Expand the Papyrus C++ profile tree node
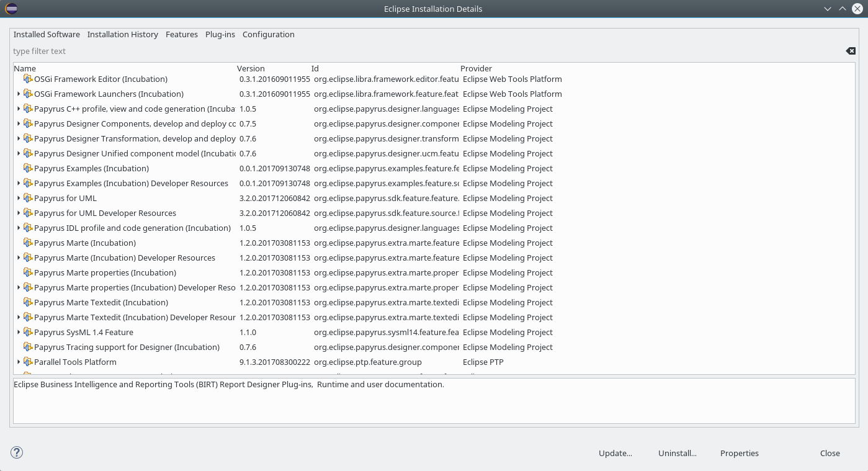Screen dimensions: 868x471 coord(19,109)
